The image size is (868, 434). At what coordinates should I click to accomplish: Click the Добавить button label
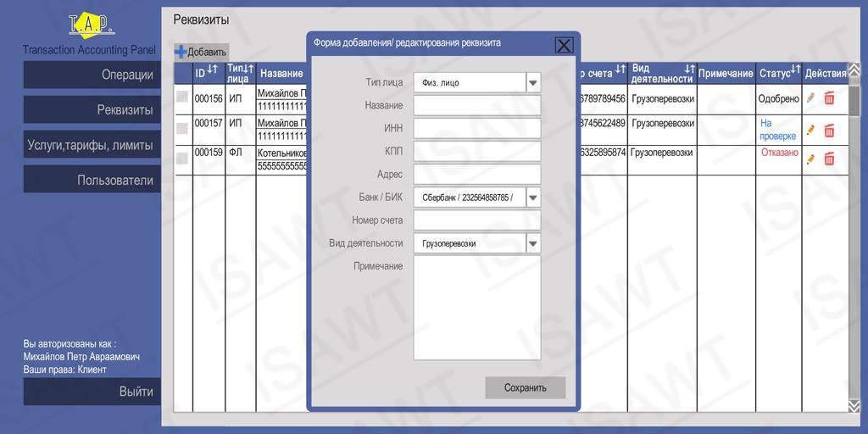coord(207,53)
